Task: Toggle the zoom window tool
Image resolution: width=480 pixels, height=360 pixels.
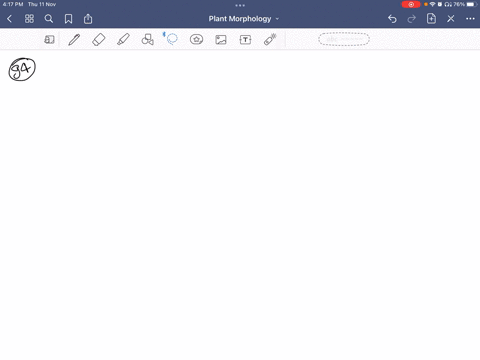Action: click(x=49, y=40)
